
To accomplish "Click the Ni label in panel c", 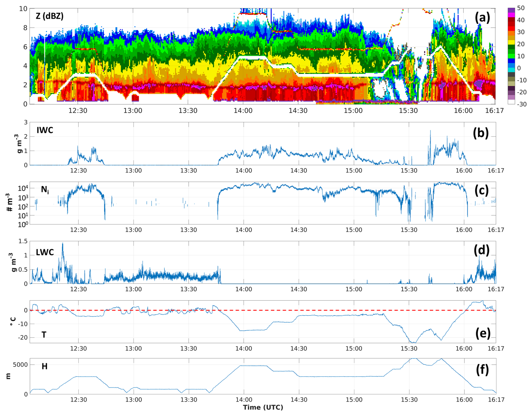I will click(45, 190).
